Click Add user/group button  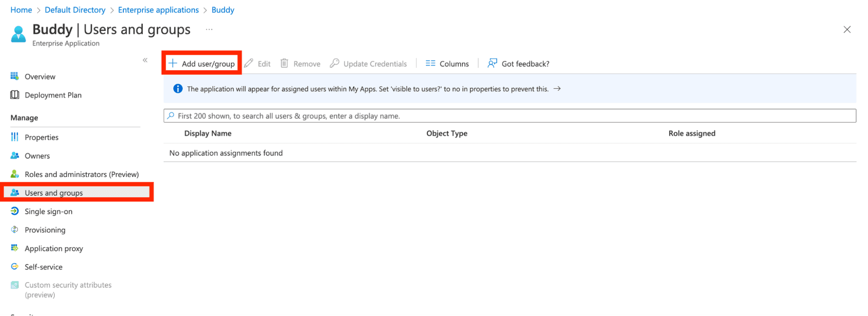point(202,63)
